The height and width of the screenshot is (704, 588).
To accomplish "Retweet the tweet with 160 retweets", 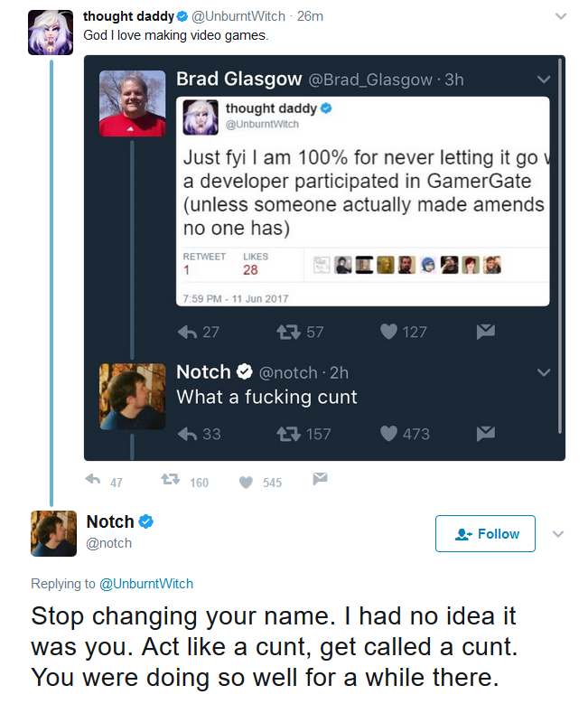I will pos(171,479).
